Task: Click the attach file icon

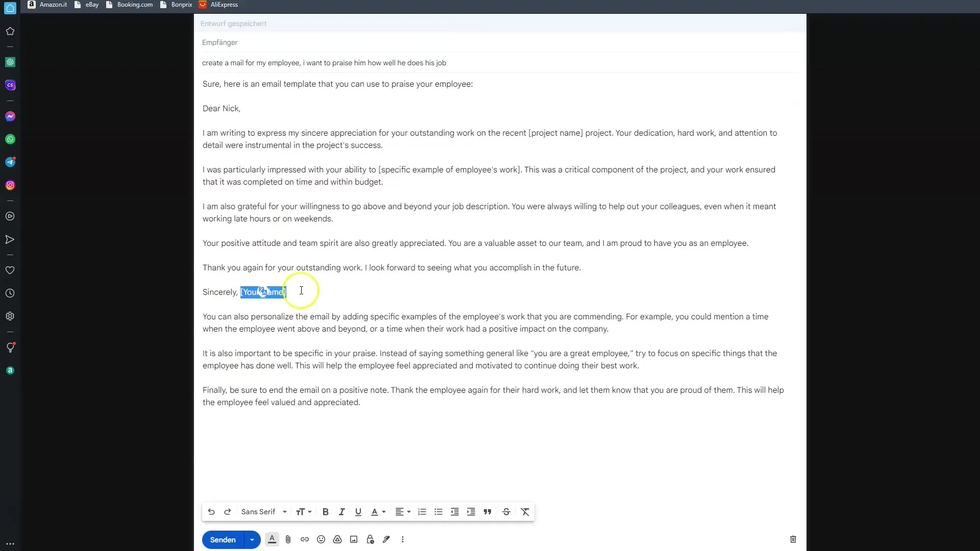Action: [x=288, y=540]
